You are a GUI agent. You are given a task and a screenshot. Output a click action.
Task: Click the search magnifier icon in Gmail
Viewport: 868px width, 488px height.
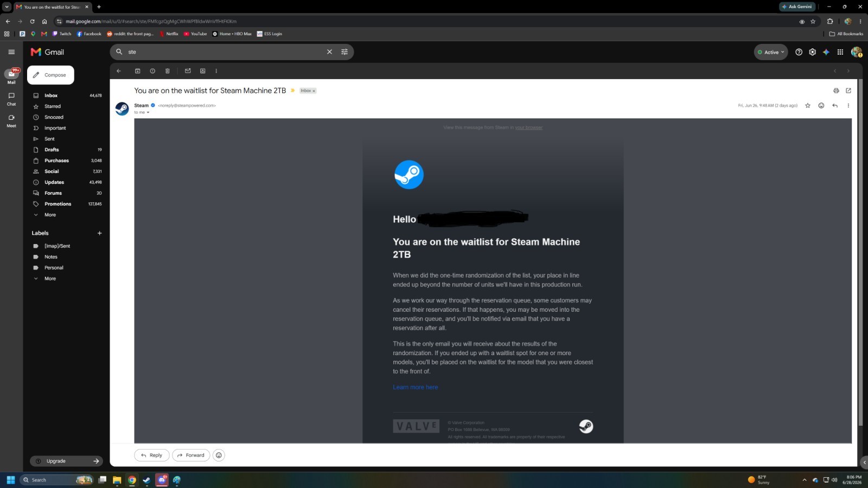pos(119,52)
